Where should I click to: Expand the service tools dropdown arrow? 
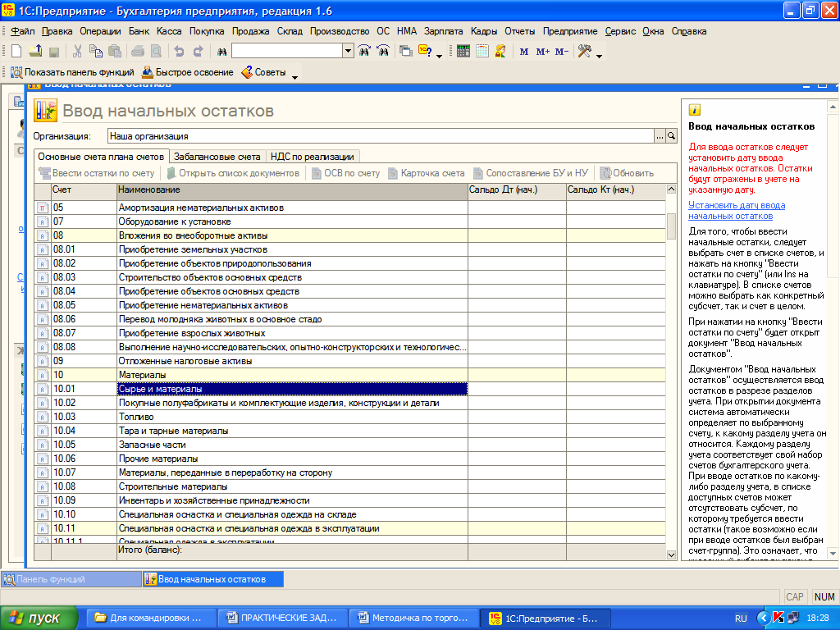click(x=599, y=55)
